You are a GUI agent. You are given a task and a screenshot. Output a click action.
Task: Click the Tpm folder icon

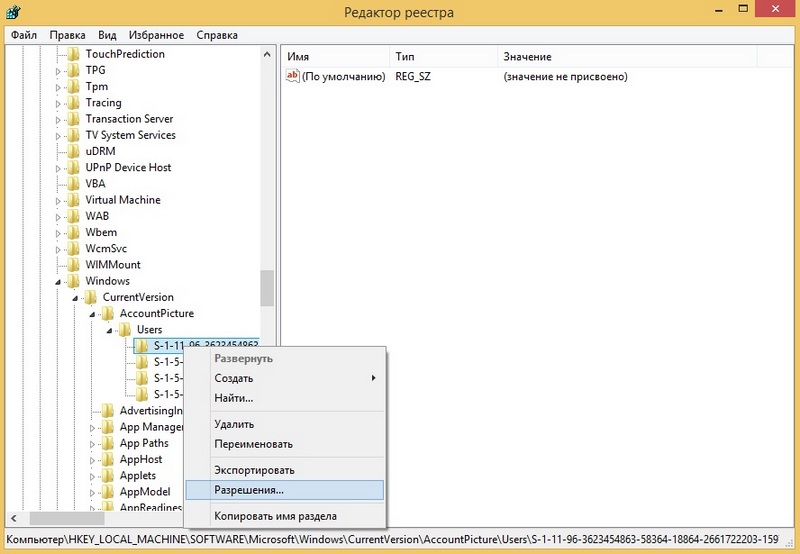(x=73, y=86)
